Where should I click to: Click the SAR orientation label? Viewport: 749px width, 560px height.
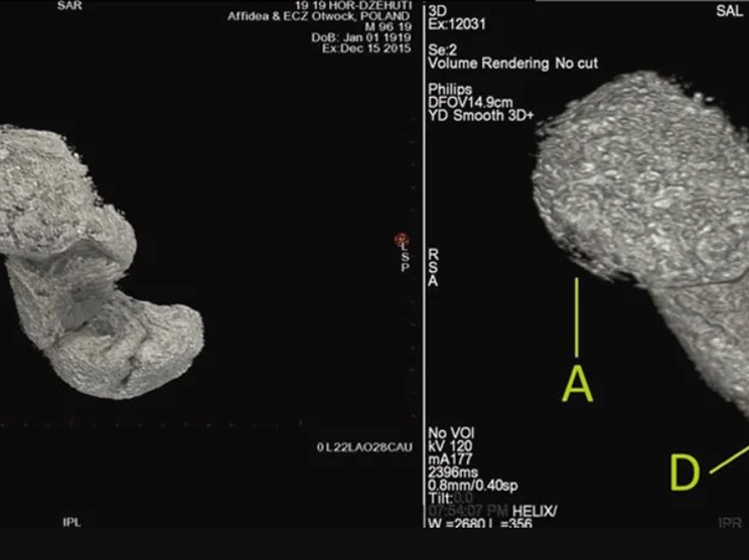point(69,6)
